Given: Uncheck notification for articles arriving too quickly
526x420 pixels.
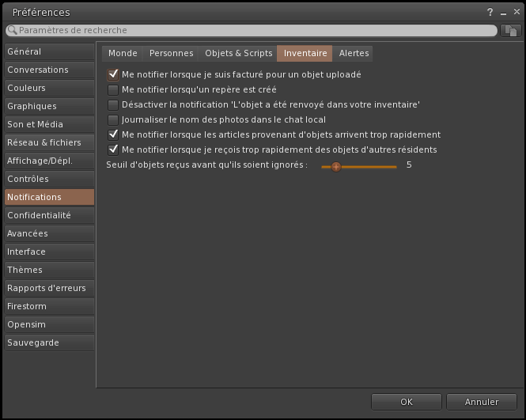Looking at the screenshot, I should click(113, 134).
